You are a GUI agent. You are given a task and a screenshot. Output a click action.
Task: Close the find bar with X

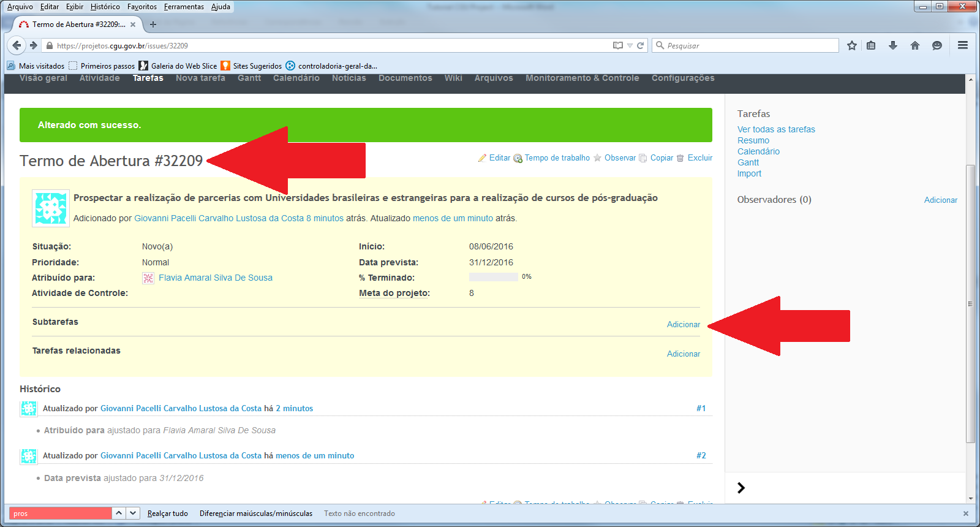[x=966, y=514]
